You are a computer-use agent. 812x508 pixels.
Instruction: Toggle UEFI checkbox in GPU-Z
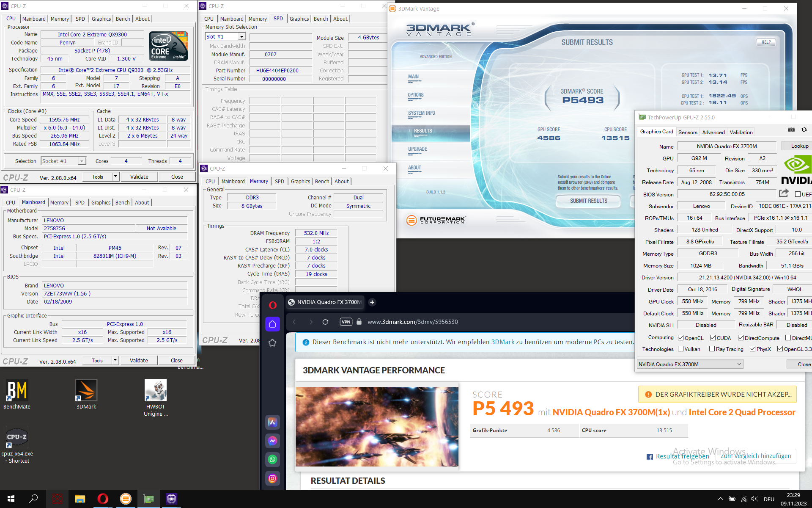798,194
